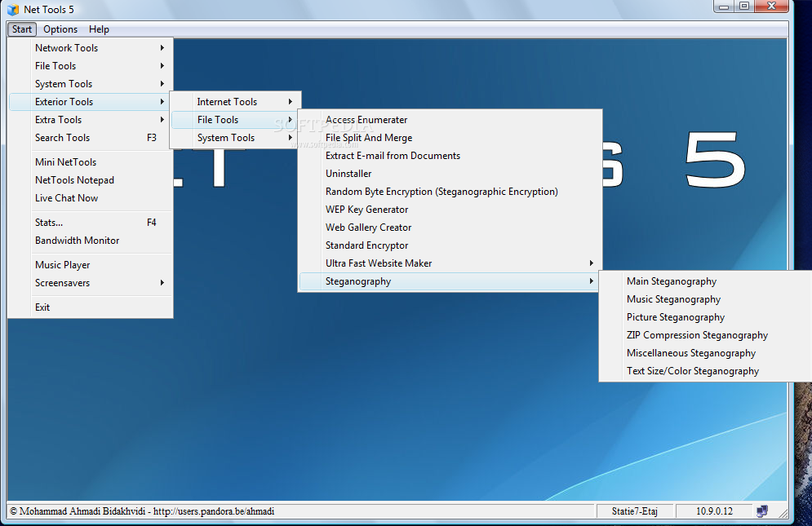This screenshot has height=526, width=812.
Task: Open WEP Key Generator
Action: [450, 210]
